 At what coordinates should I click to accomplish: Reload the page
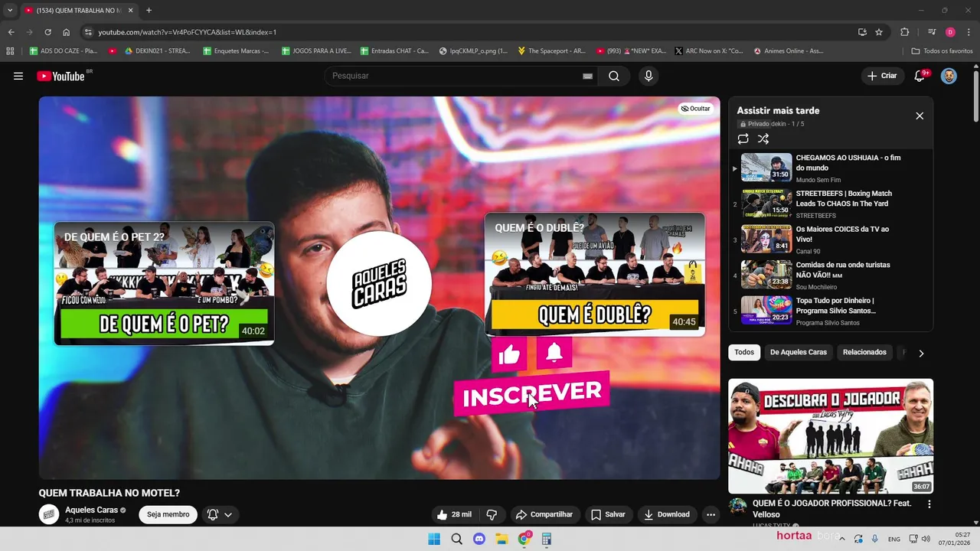47,32
